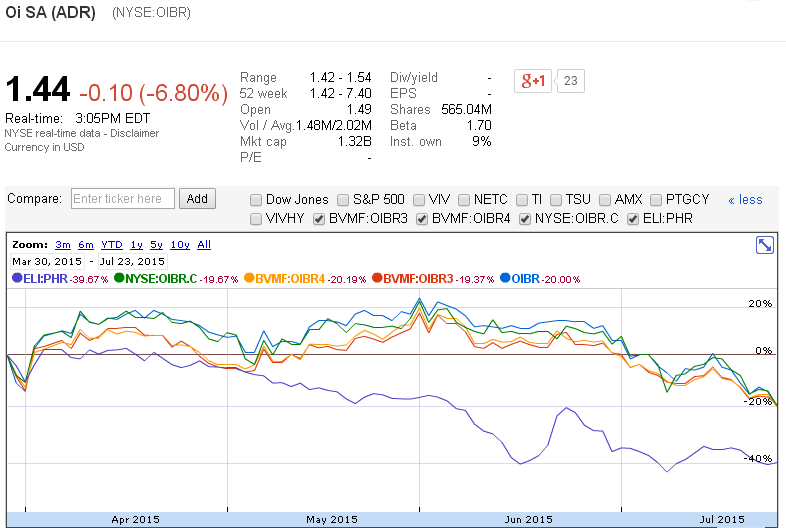Check the NETC ticker checkbox
786x528 pixels.
464,200
